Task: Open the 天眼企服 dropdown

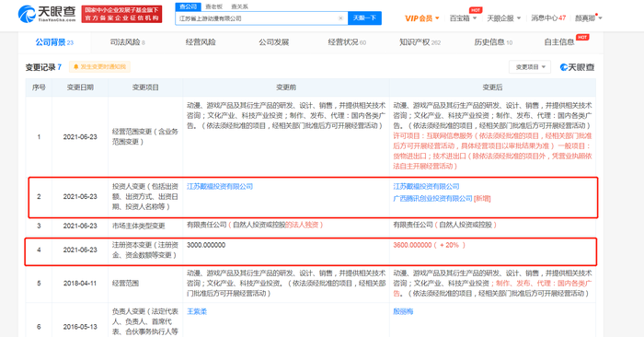Action: pos(503,18)
